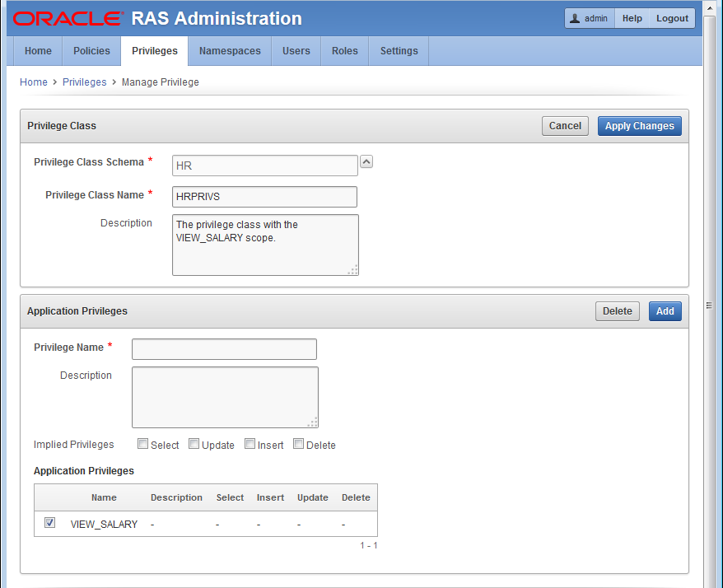
Task: Click the admin user icon
Action: pyautogui.click(x=576, y=18)
